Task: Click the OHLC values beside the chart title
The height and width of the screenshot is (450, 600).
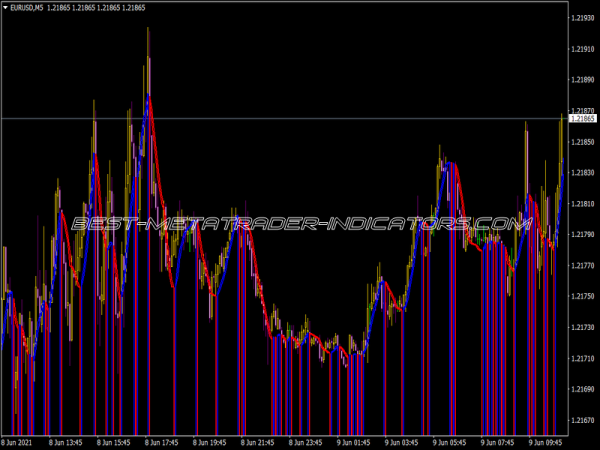Action: [x=103, y=7]
